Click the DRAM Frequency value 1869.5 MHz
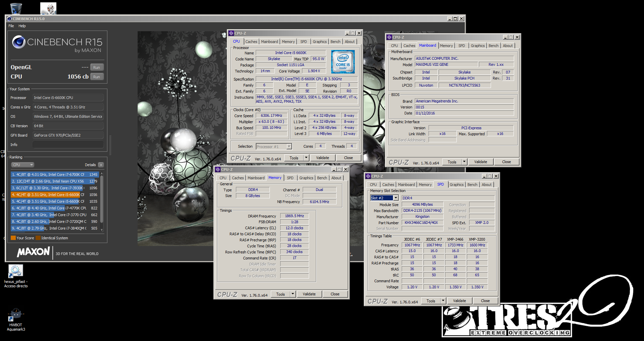The height and width of the screenshot is (341, 644). (x=294, y=216)
